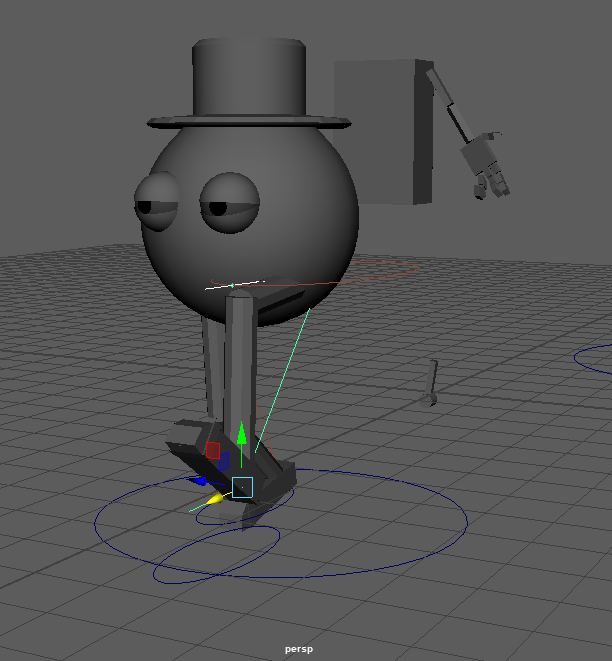This screenshot has width=612, height=661.
Task: Select the rear leg behind the front leg
Action: (213, 367)
